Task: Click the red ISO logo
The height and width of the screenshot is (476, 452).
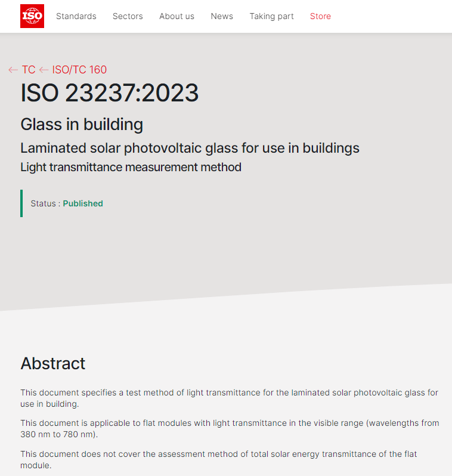Action: (32, 16)
